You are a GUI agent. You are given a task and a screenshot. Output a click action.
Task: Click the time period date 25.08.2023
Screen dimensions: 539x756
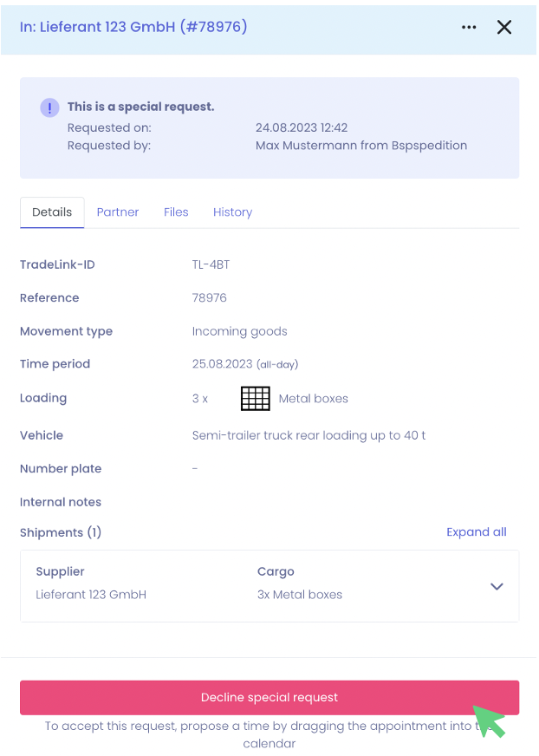(x=222, y=364)
